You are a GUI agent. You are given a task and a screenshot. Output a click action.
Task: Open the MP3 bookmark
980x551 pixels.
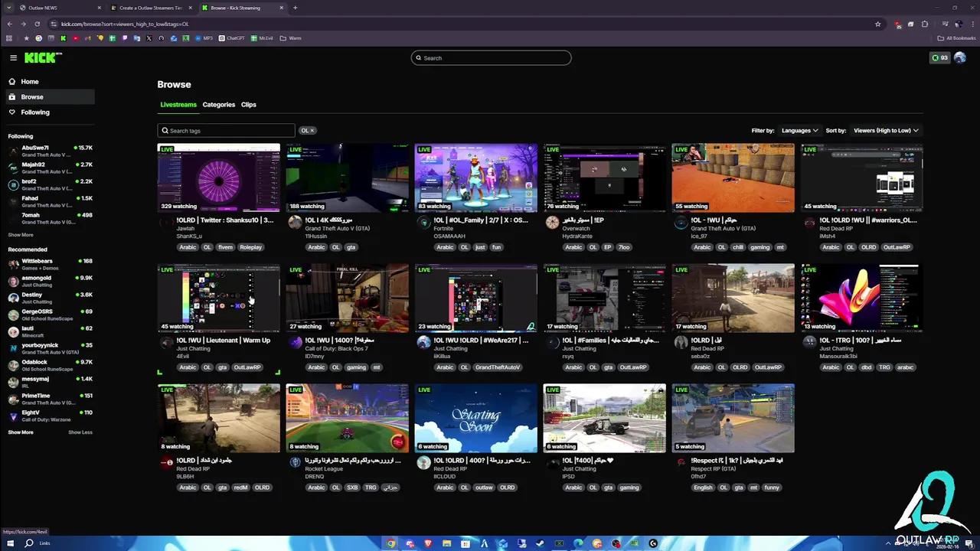tap(204, 38)
